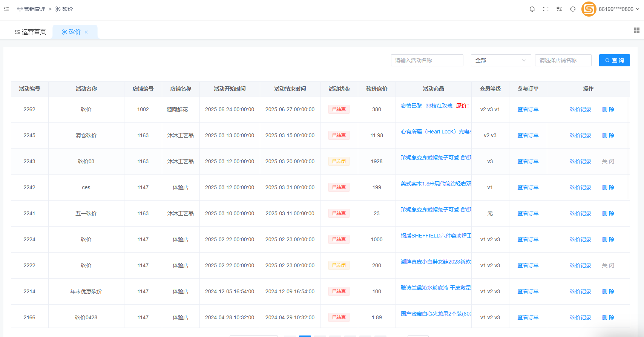
Task: Open the tab grid icon at right
Action: pyautogui.click(x=636, y=30)
